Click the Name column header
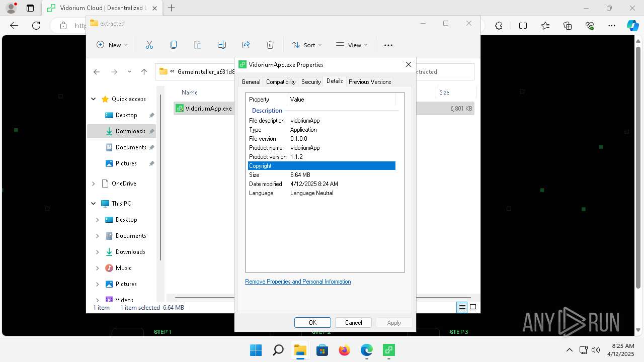Screen dimensions: 644x362 click(190, 93)
